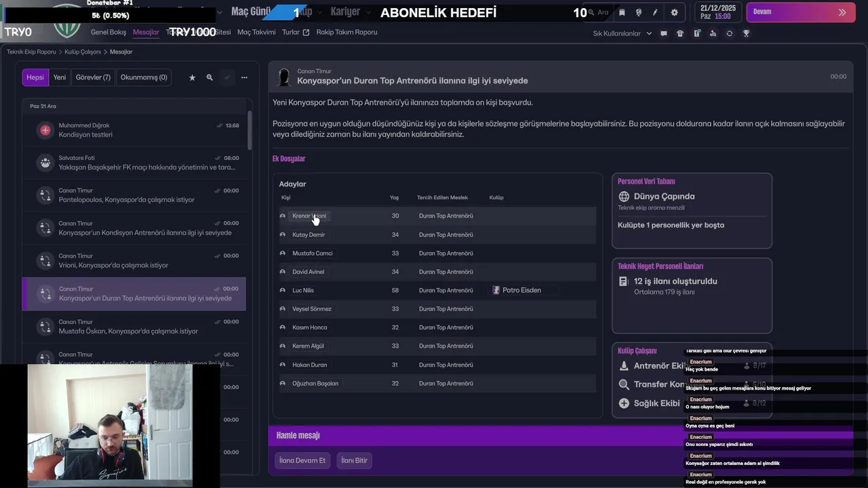The width and height of the screenshot is (868, 488).
Task: Open the Maç Takvimi tab
Action: tap(256, 33)
